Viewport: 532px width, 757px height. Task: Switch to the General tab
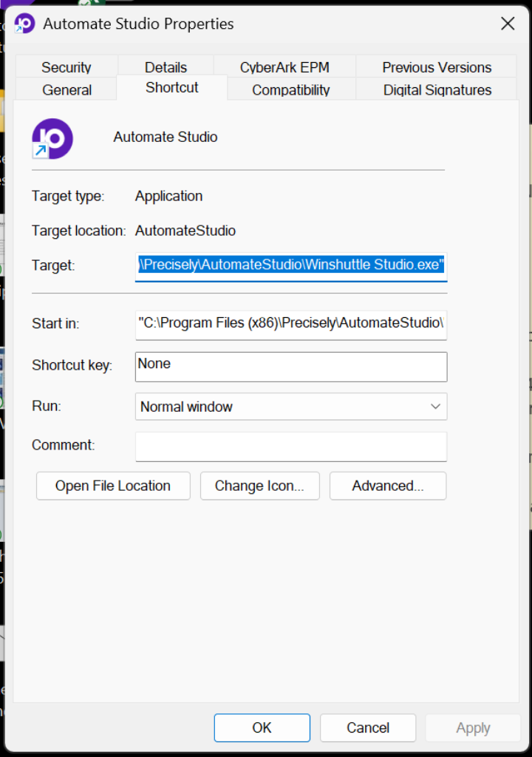point(66,90)
